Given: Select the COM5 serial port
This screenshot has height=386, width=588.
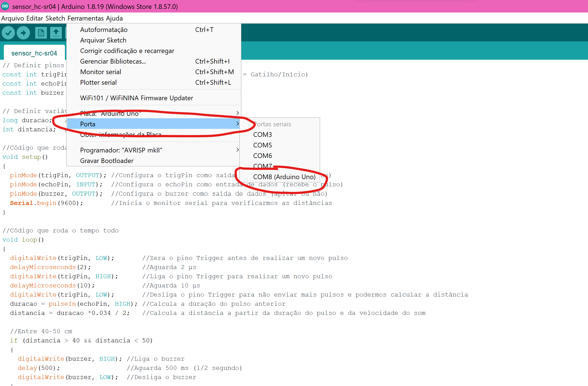Looking at the screenshot, I should (262, 145).
